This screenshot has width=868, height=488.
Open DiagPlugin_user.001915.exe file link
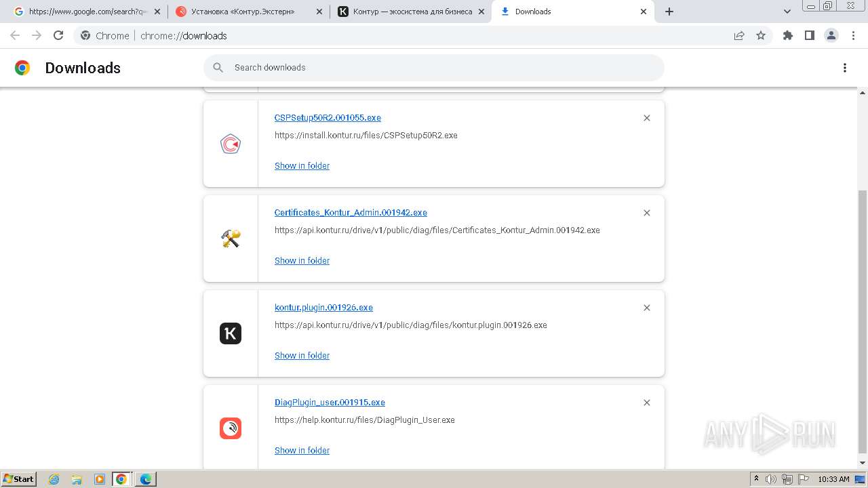pyautogui.click(x=330, y=403)
